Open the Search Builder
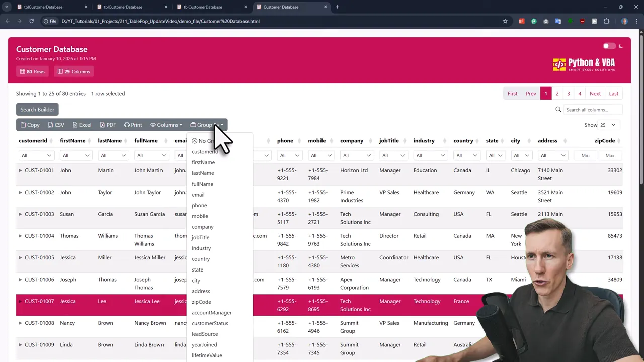 tap(37, 109)
